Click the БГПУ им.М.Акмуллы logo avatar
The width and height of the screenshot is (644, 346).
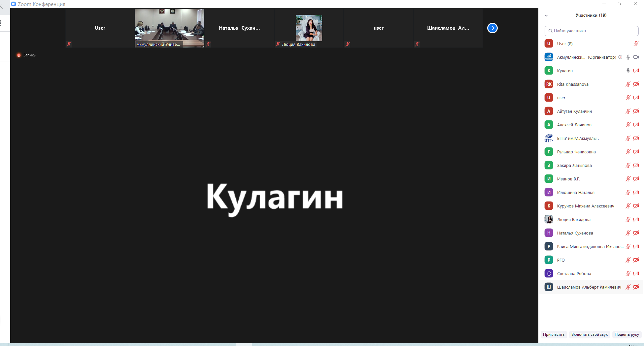tap(549, 138)
